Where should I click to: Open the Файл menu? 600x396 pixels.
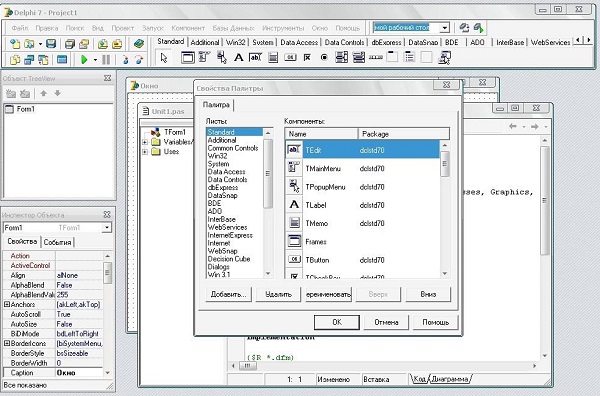click(20, 28)
